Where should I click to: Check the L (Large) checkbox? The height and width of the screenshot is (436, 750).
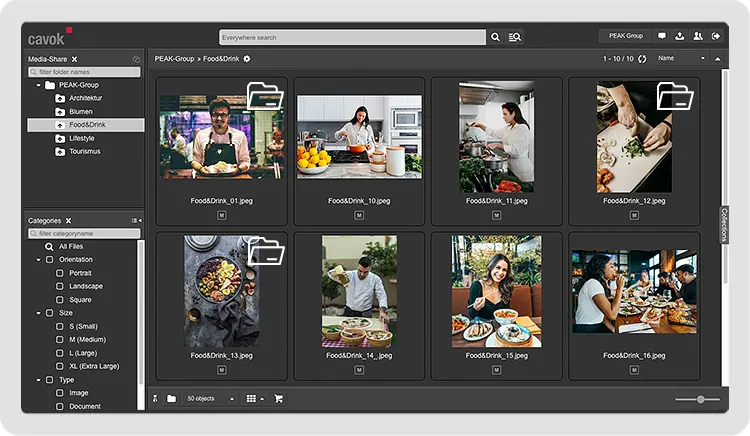59,353
